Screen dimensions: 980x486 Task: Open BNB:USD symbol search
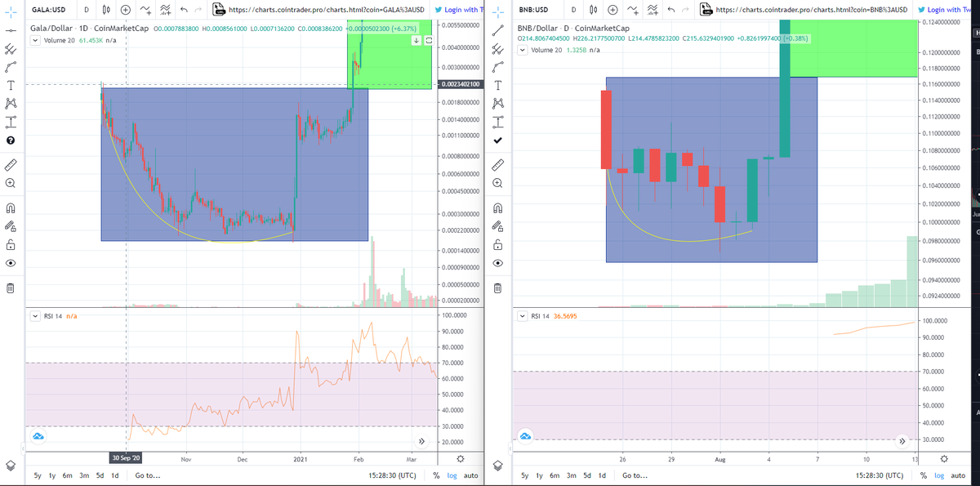(533, 10)
